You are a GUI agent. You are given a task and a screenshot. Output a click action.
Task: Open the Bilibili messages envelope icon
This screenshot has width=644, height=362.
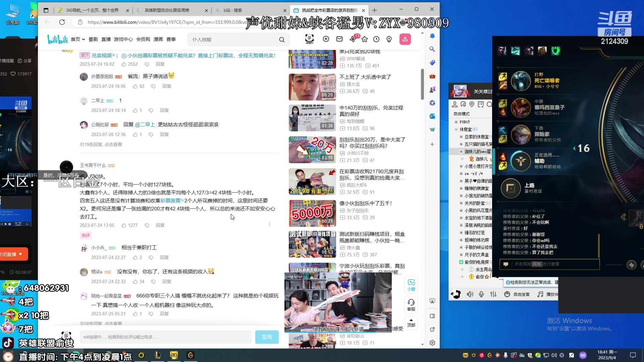(x=339, y=39)
